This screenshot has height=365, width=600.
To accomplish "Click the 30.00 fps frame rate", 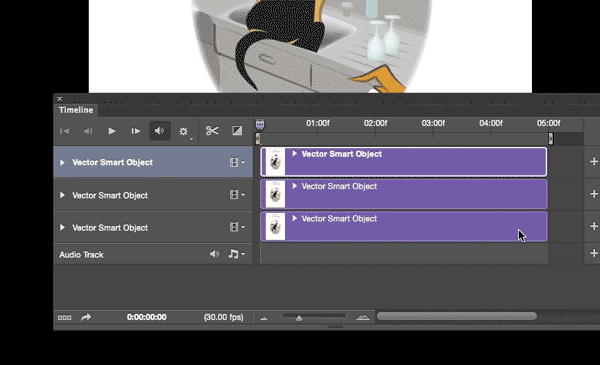I will [x=224, y=317].
